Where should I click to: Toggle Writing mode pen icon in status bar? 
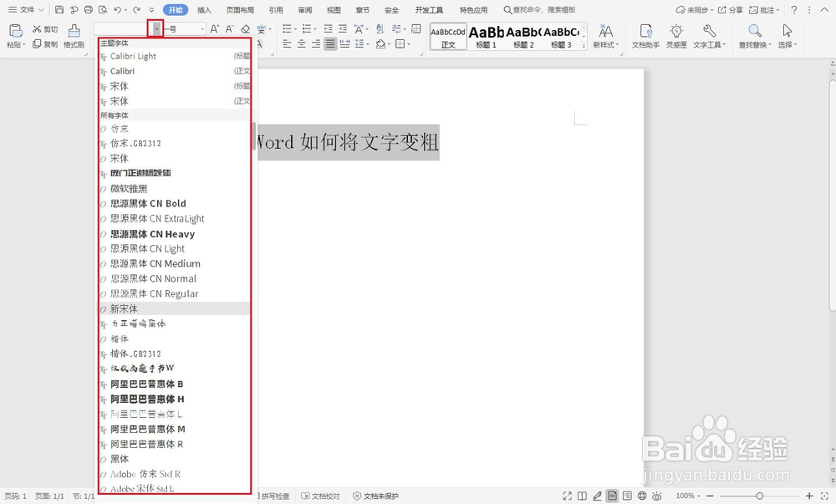click(597, 496)
